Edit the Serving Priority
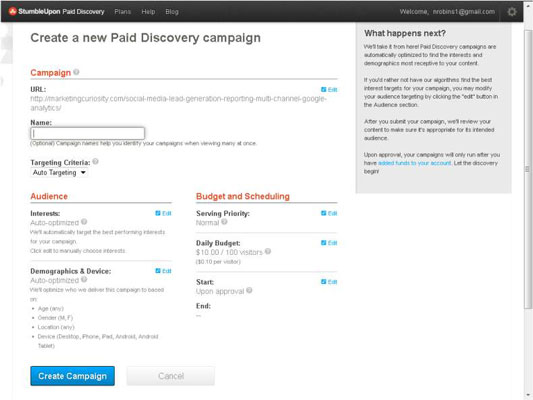533x400 pixels. click(329, 213)
